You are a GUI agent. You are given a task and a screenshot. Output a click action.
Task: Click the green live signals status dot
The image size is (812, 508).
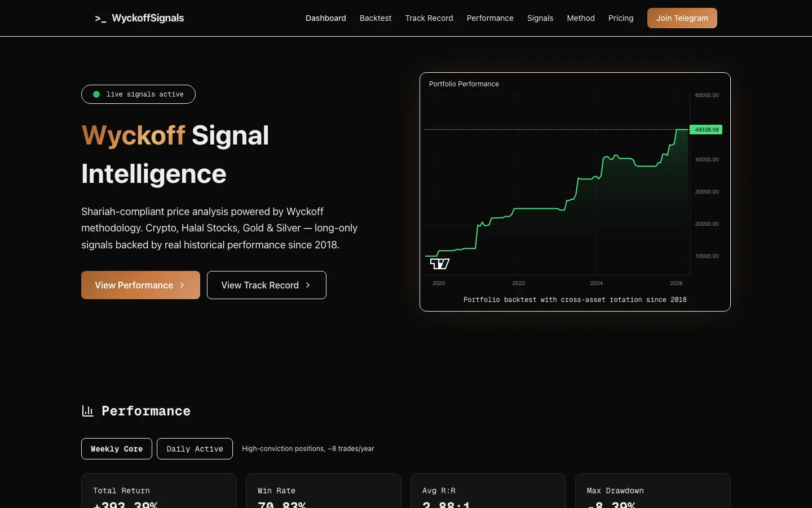coord(96,94)
